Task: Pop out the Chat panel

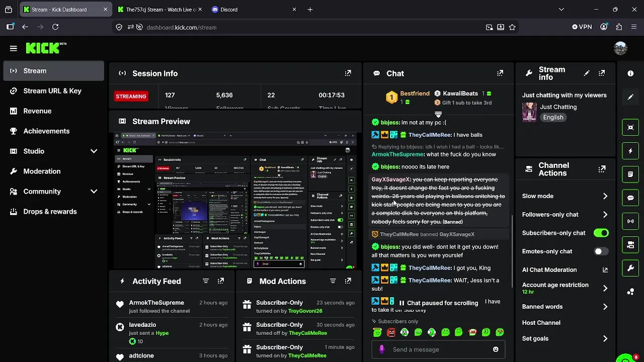Action: click(500, 73)
